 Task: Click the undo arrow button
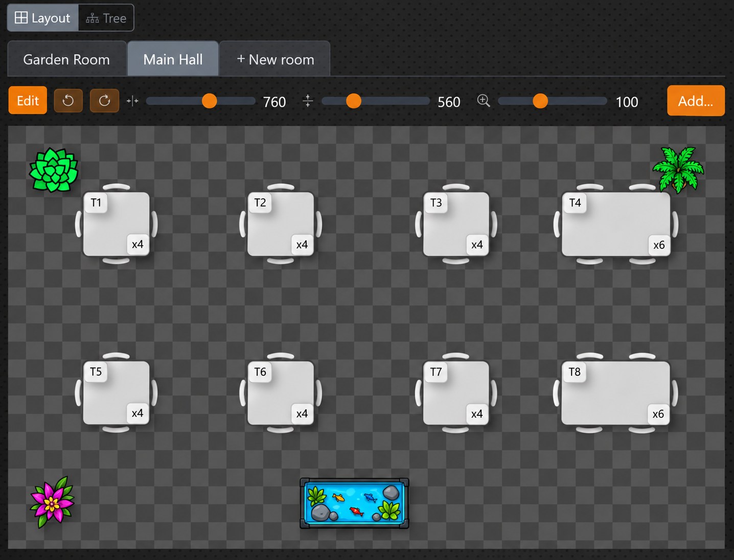pyautogui.click(x=68, y=101)
